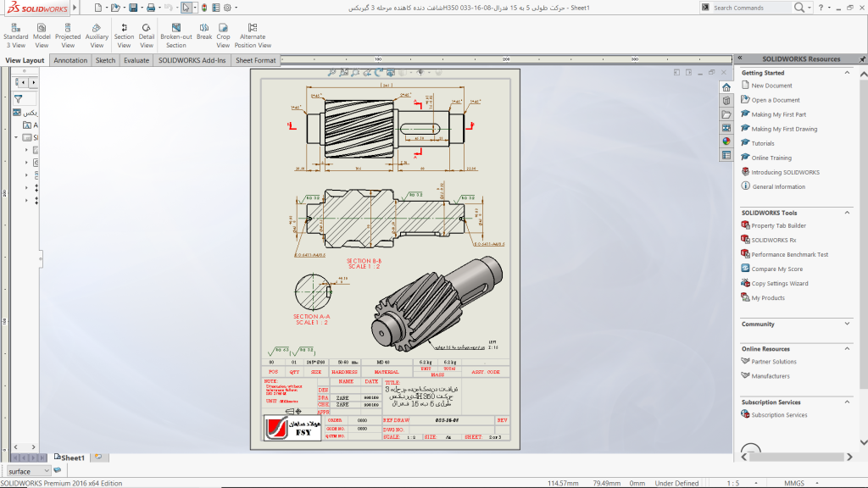The height and width of the screenshot is (488, 868).
Task: Select the Standard 3 View tool
Action: pos(15,35)
